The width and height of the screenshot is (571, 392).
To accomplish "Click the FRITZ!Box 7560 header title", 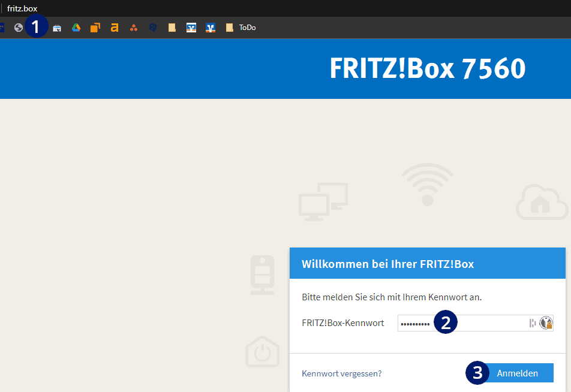I will pyautogui.click(x=428, y=68).
